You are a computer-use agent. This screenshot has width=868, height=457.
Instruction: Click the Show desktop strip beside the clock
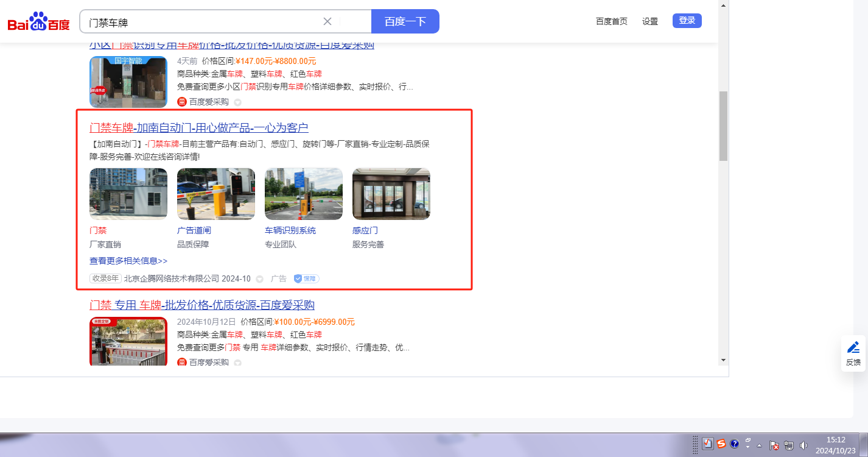click(863, 445)
